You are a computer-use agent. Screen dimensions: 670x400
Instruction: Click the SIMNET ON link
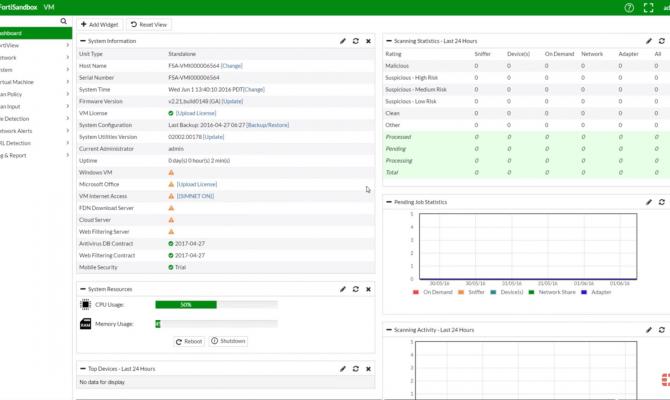(x=195, y=196)
